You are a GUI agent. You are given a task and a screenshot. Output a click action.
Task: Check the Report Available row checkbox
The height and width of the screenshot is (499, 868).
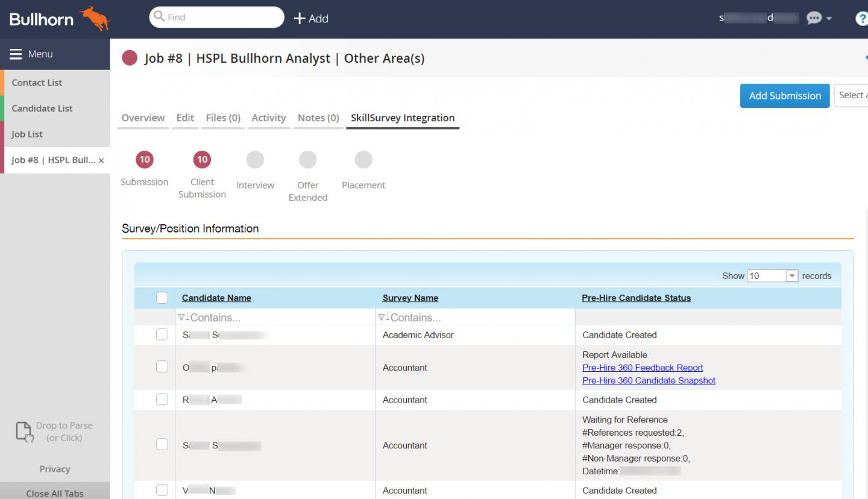pos(162,367)
